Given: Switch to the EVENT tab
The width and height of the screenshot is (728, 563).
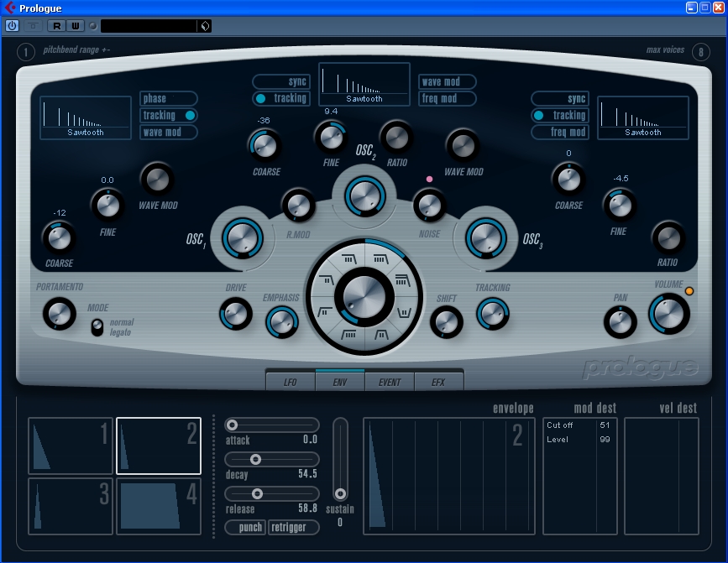Looking at the screenshot, I should 389,382.
